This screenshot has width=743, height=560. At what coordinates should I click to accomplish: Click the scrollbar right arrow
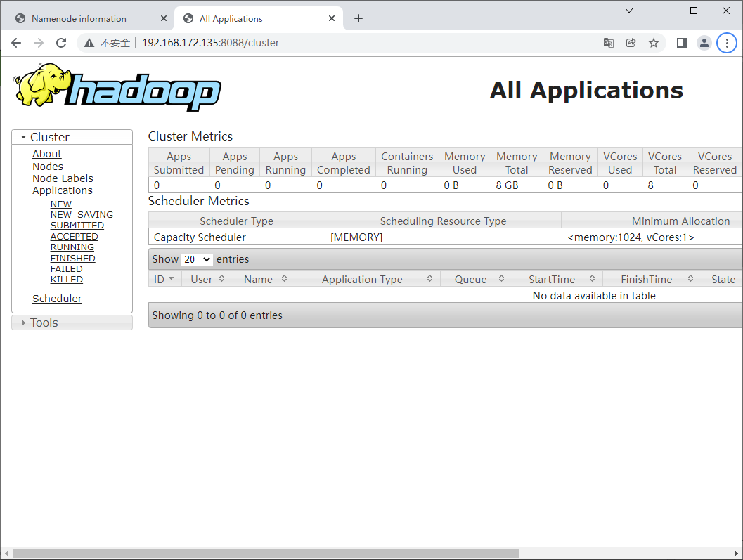[737, 553]
